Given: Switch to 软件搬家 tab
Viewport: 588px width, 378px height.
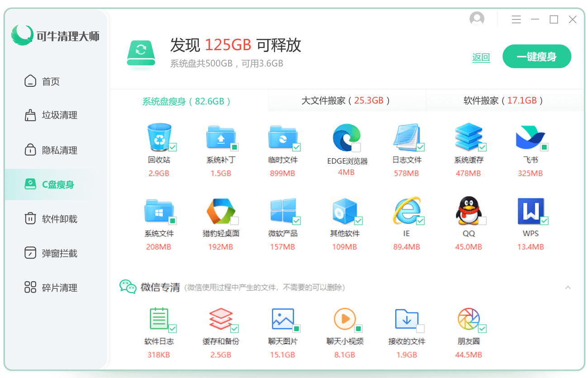Looking at the screenshot, I should click(505, 100).
